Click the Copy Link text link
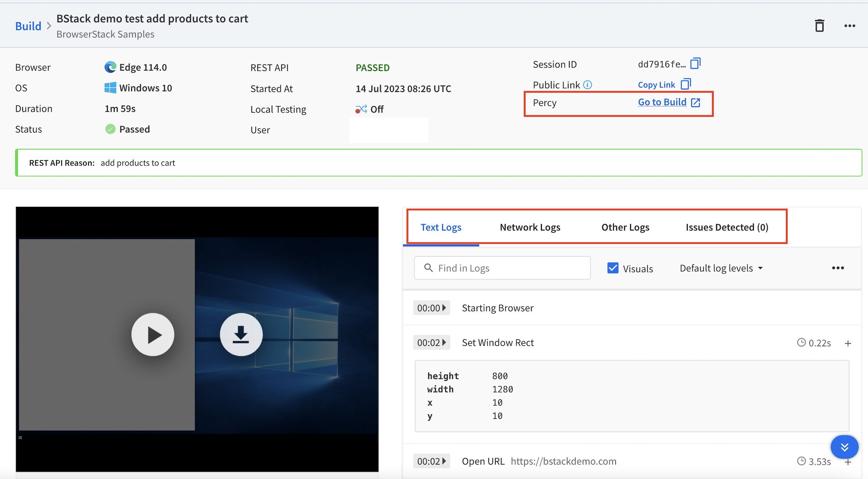 [656, 85]
